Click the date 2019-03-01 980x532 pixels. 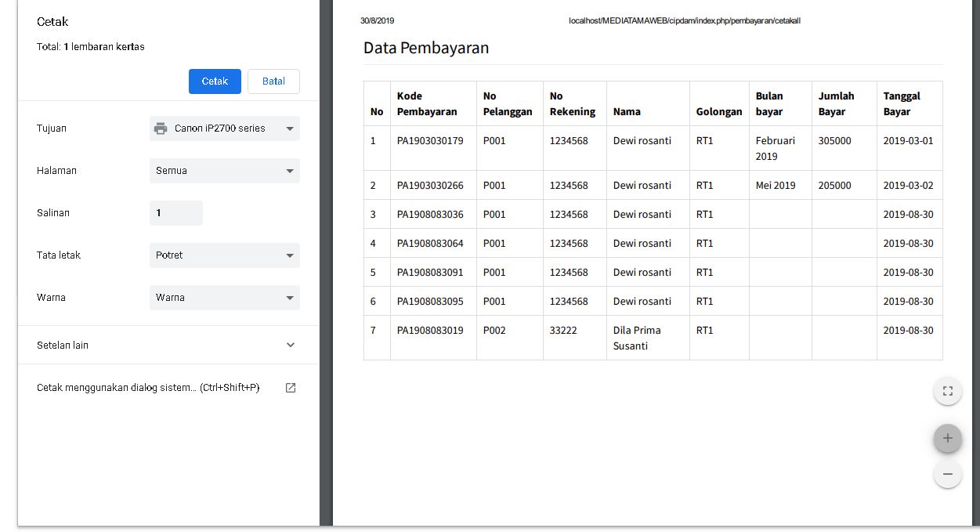(909, 141)
